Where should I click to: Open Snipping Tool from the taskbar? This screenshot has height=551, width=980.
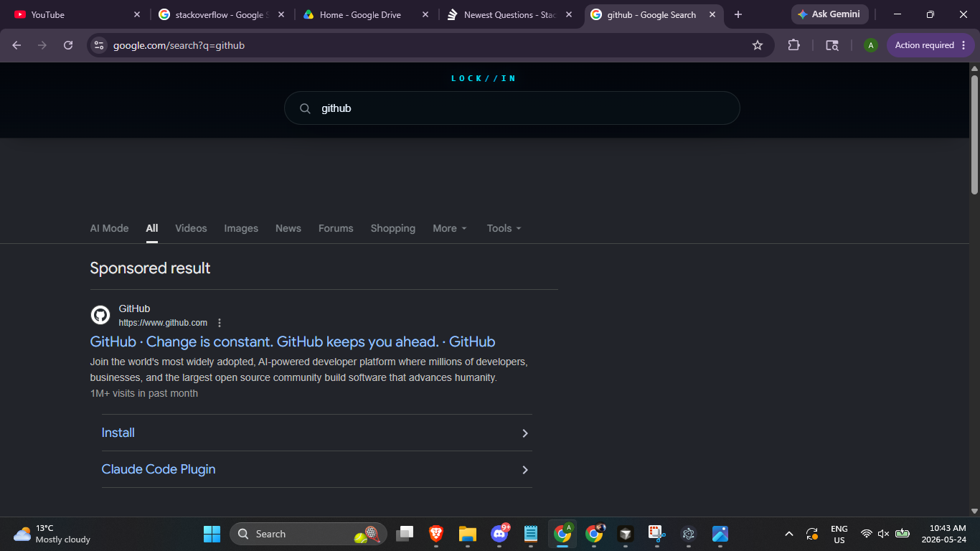(x=657, y=534)
